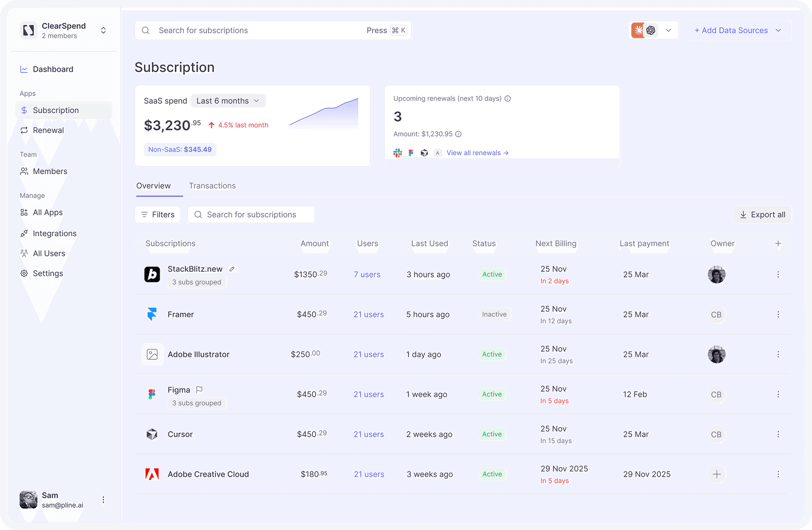
Task: Click the orange Claude icon
Action: (x=638, y=30)
